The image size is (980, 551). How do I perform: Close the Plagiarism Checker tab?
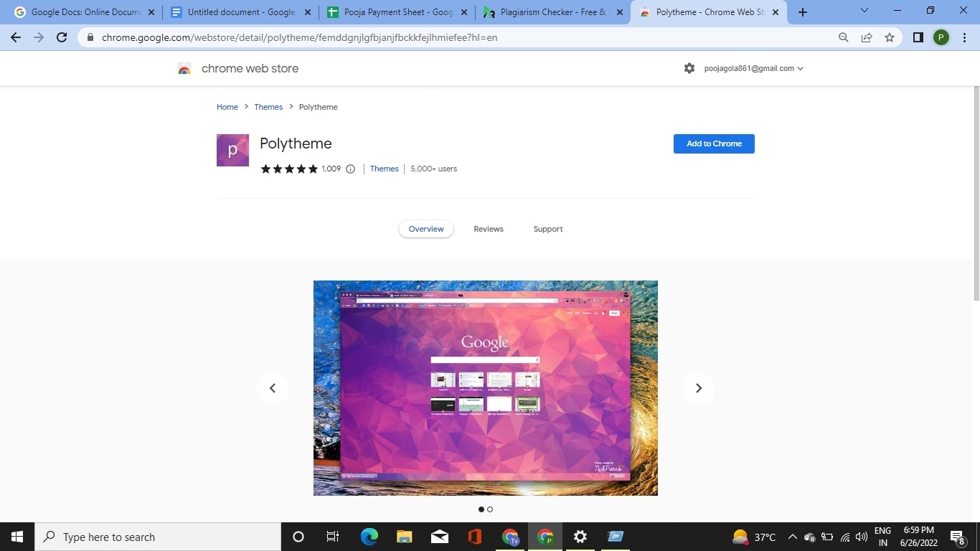(620, 12)
